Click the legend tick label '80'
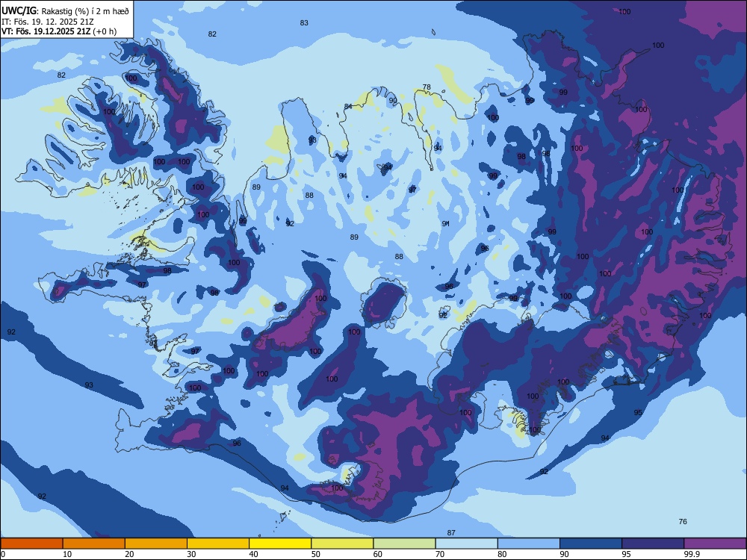The width and height of the screenshot is (747, 560). coord(502,554)
